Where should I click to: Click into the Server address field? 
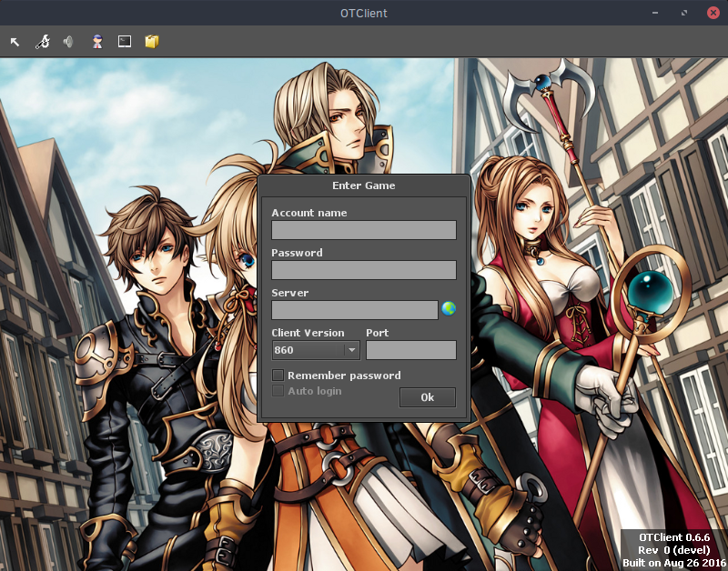coord(355,310)
